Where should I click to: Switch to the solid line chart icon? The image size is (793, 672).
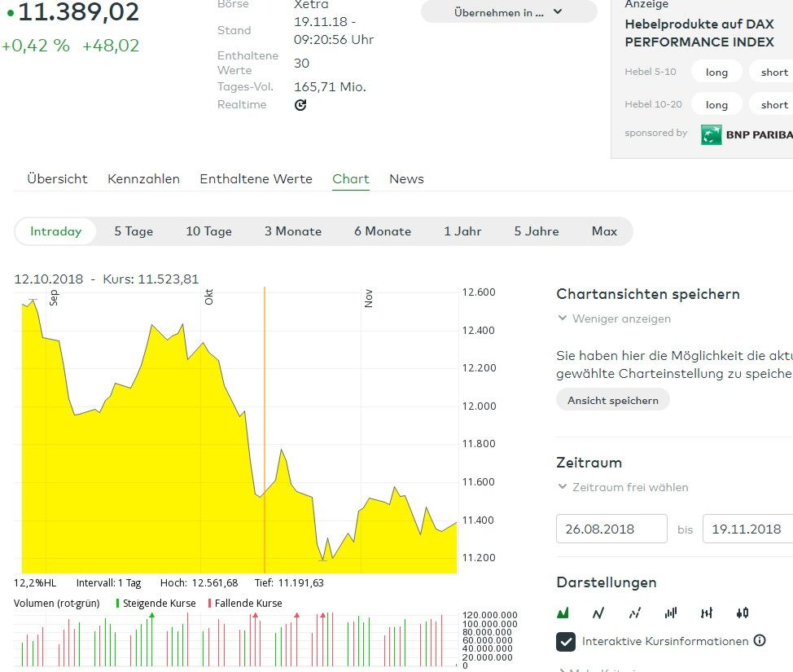(598, 613)
